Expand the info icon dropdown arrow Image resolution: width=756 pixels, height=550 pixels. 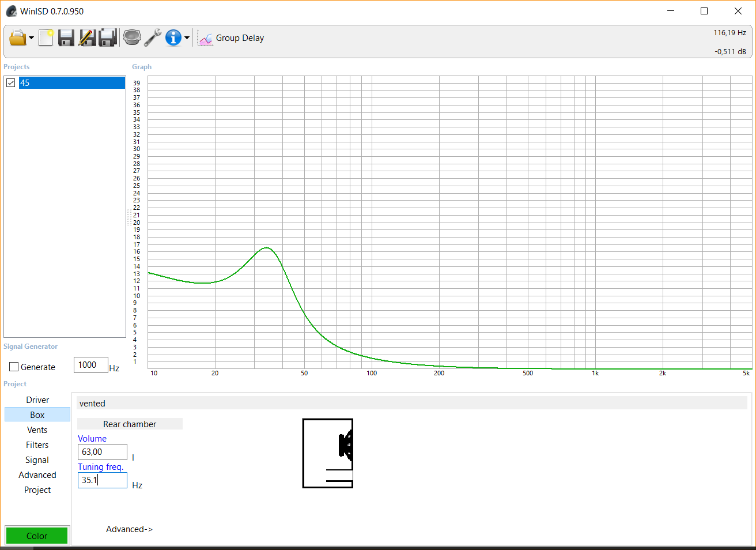(187, 38)
